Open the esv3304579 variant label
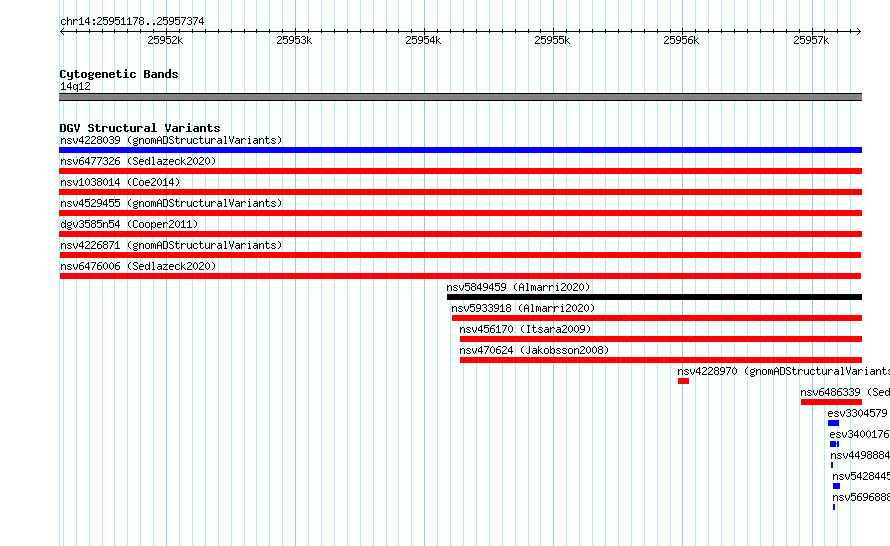 point(857,413)
